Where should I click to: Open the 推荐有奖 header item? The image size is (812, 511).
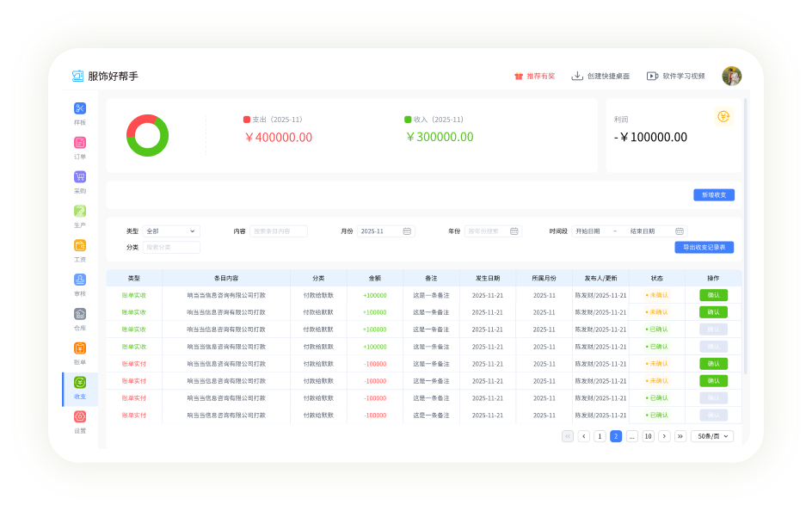point(534,76)
